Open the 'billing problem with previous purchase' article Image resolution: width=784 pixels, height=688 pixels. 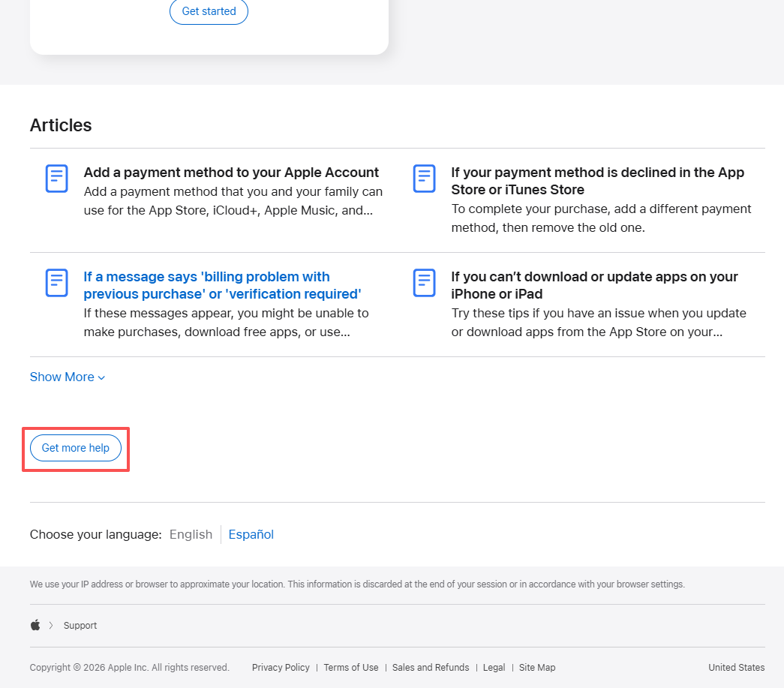tap(222, 286)
